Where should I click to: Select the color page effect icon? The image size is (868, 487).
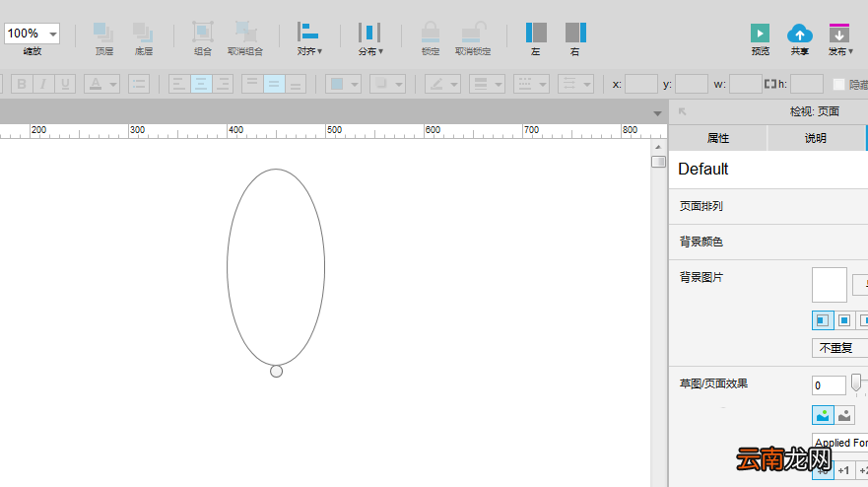point(823,415)
